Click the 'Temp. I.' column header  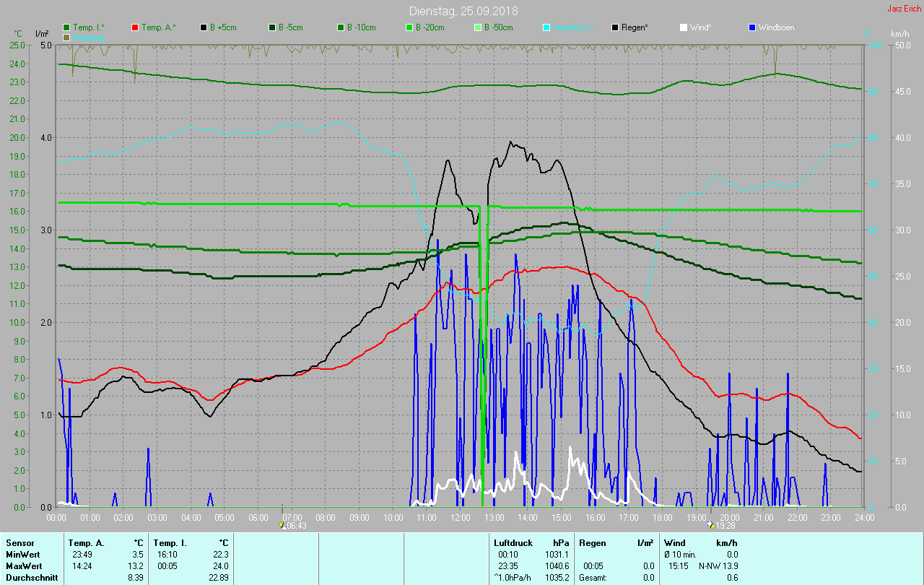pos(170,542)
